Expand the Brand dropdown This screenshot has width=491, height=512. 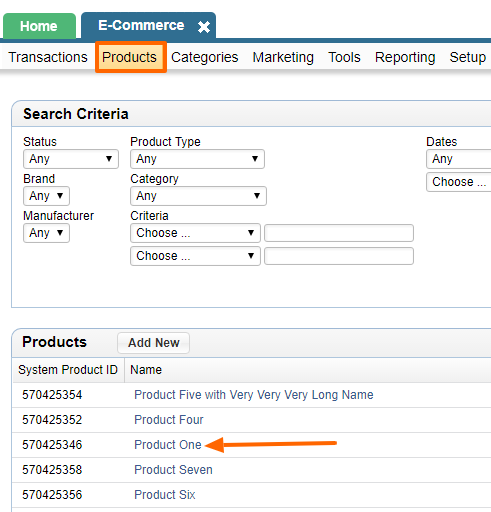coord(46,196)
